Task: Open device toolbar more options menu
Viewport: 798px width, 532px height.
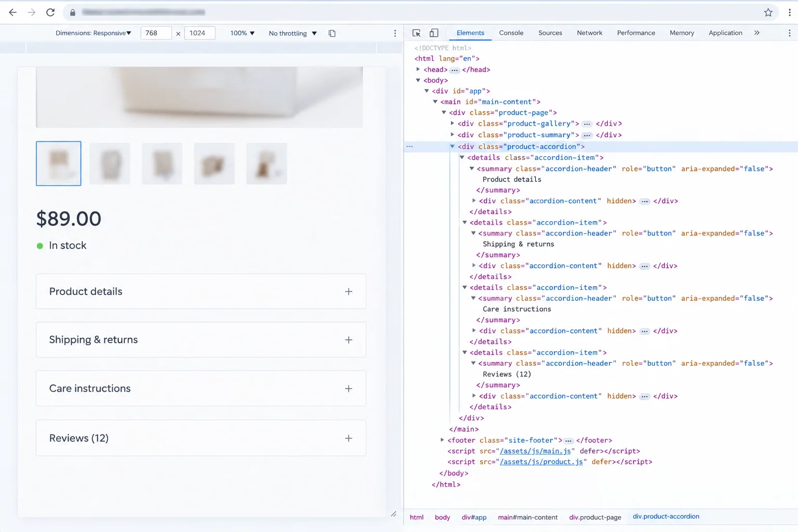Action: click(x=395, y=33)
